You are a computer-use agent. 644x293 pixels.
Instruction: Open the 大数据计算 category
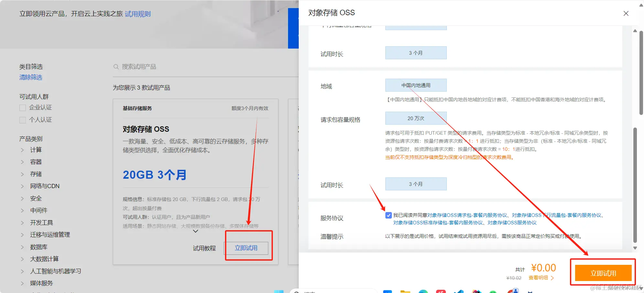(44, 259)
